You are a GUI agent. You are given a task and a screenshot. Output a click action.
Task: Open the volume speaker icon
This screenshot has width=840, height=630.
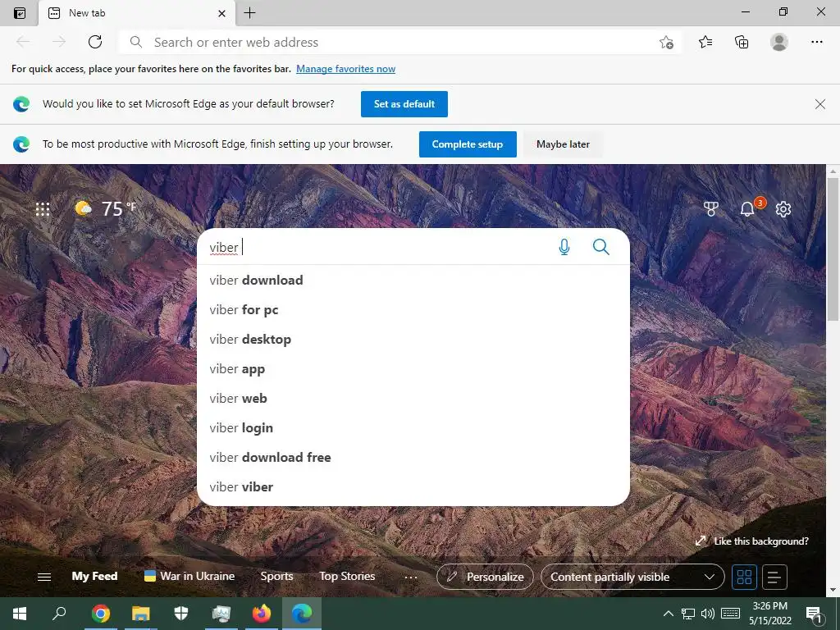708,614
